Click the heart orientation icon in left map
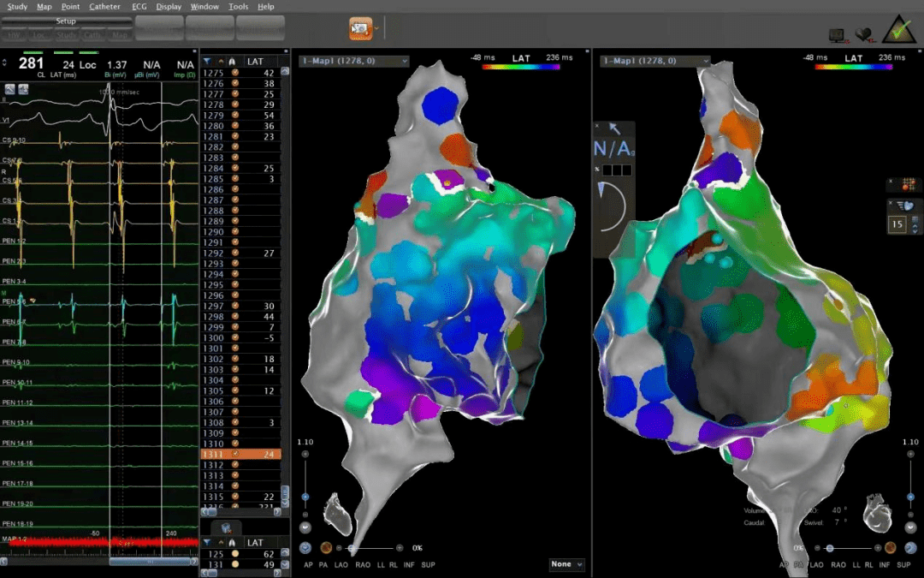The image size is (924, 578). [x=335, y=515]
